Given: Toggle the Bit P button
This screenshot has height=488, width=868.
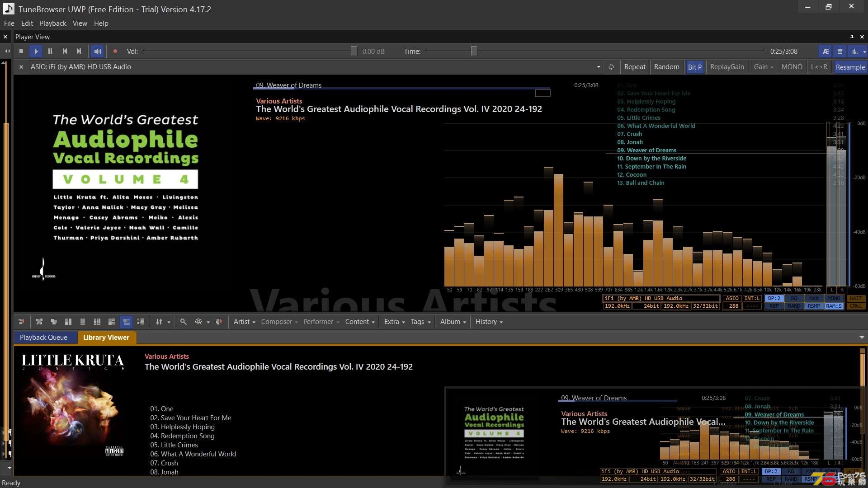Looking at the screenshot, I should (695, 67).
